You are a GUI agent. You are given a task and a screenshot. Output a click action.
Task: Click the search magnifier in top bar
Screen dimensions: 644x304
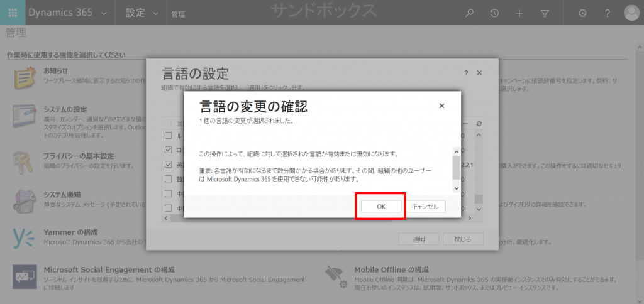(x=469, y=13)
